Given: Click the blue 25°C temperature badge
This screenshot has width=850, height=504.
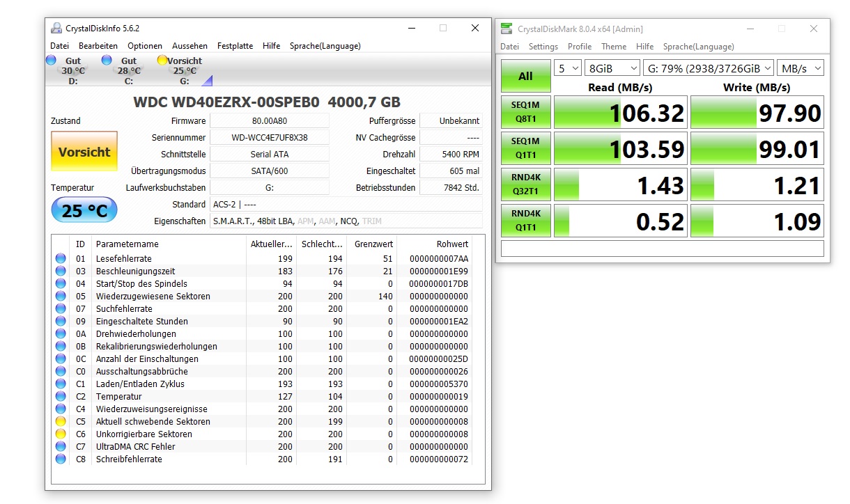Looking at the screenshot, I should (84, 210).
